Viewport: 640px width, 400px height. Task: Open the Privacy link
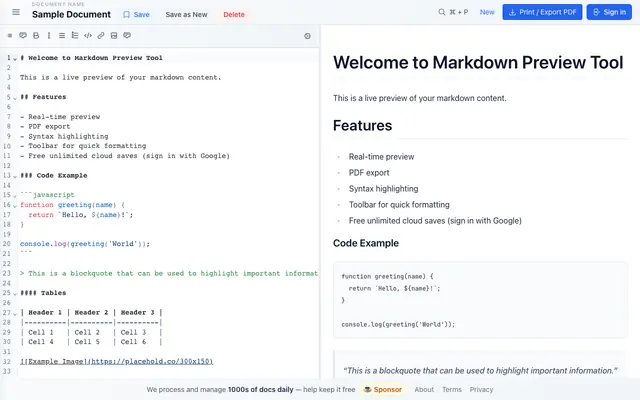[481, 390]
